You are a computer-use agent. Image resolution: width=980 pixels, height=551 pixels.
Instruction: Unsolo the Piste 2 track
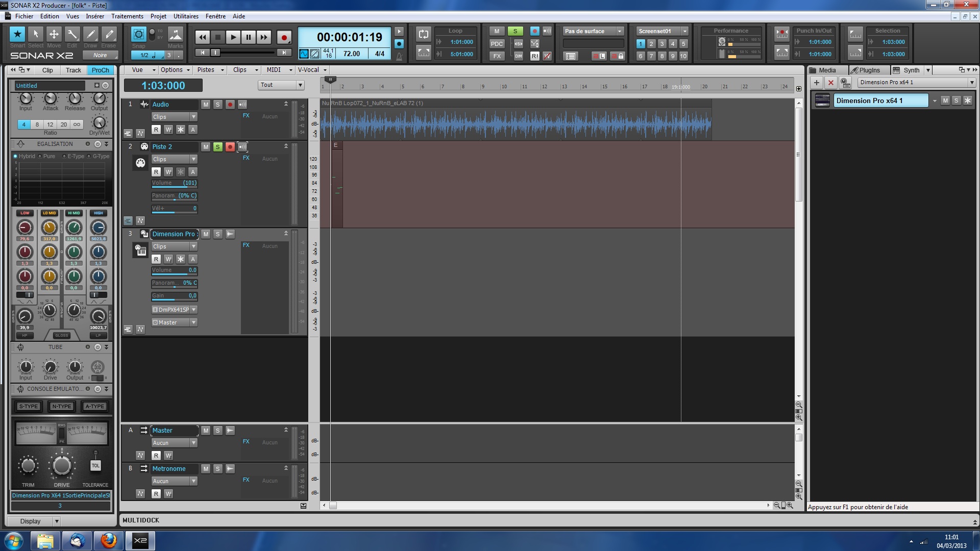coord(218,147)
